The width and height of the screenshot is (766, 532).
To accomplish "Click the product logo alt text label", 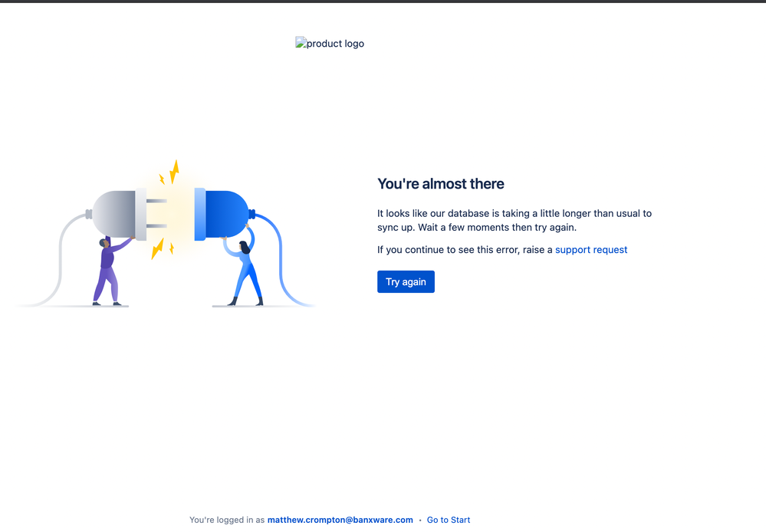I will [334, 43].
